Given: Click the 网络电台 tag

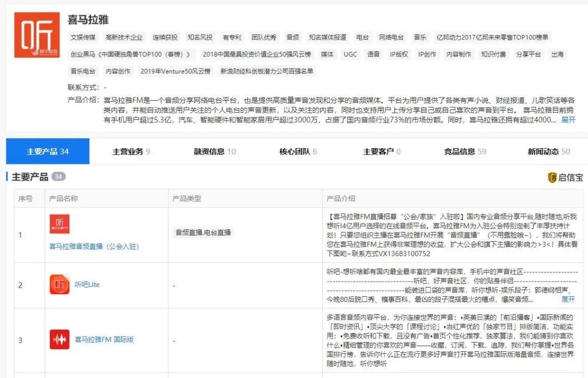Looking at the screenshot, I should (391, 38).
